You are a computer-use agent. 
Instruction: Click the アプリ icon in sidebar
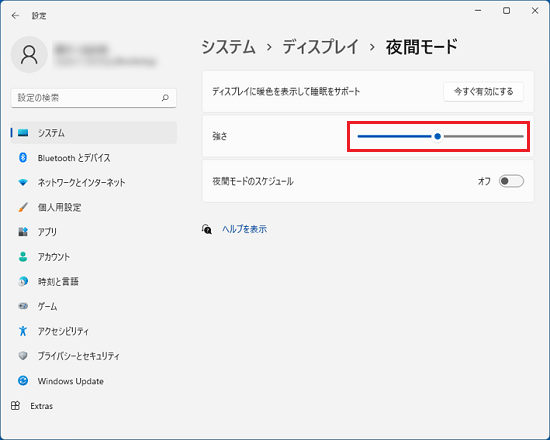pyautogui.click(x=23, y=232)
